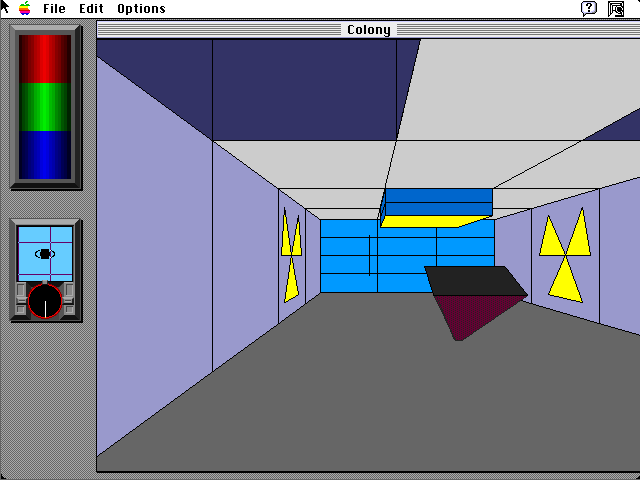Click the yellow triangle symbol on left wall
Image resolution: width=640 pixels, height=480 pixels.
tap(291, 255)
